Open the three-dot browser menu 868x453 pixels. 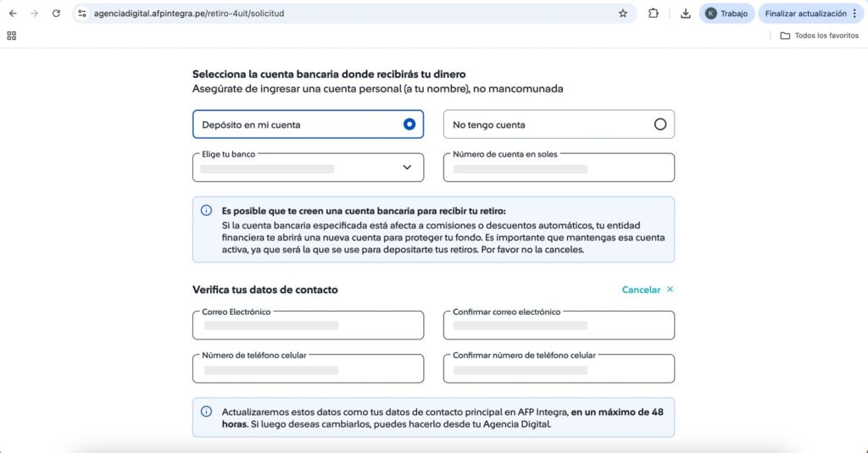854,14
